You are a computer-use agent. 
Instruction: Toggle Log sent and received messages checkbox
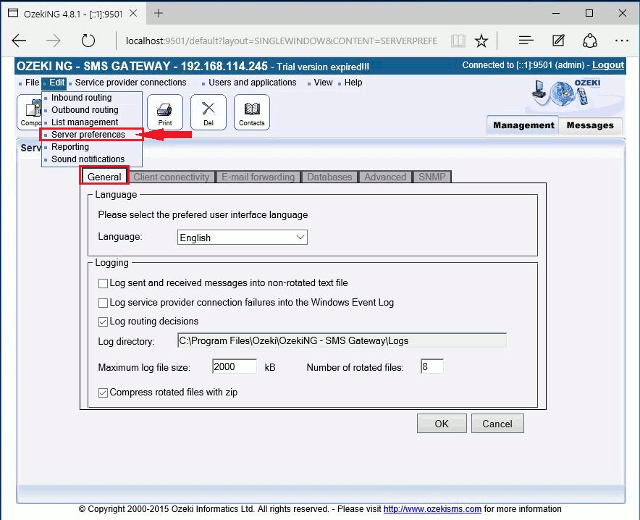(x=103, y=283)
